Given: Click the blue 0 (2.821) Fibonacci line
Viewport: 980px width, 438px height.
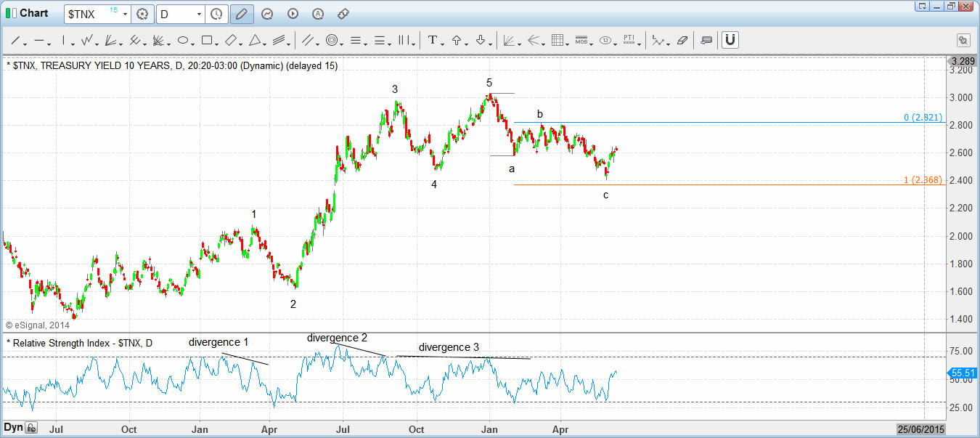Looking at the screenshot, I should (x=726, y=122).
